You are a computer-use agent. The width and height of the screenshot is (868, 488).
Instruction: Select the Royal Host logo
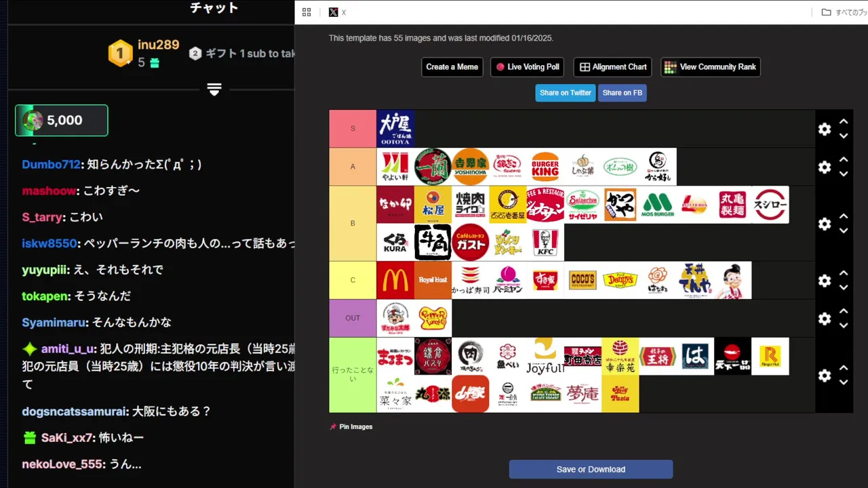433,281
